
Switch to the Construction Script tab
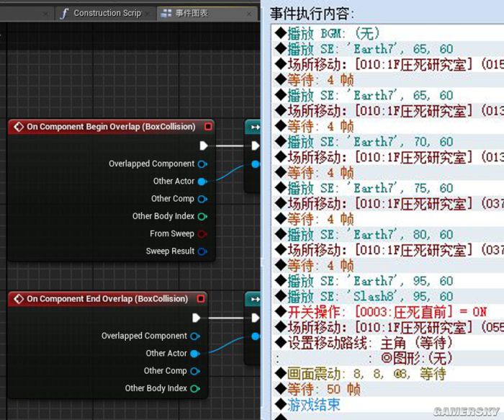pyautogui.click(x=106, y=13)
